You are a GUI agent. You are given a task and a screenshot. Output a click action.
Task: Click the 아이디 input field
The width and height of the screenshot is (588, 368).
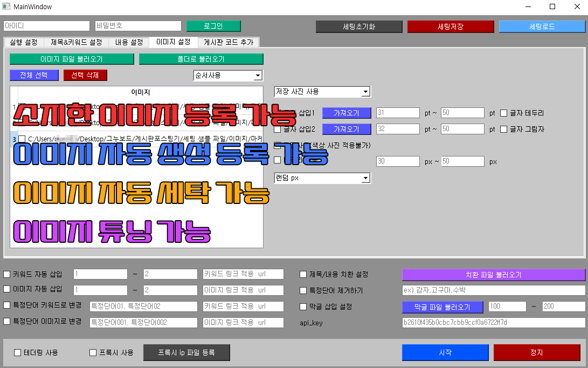(46, 26)
